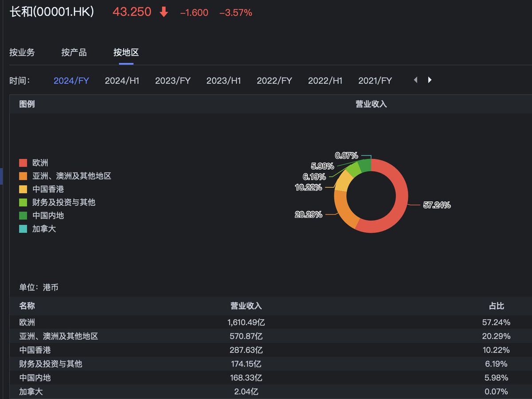Select the 按地区 tab
This screenshot has width=532, height=399.
point(126,52)
